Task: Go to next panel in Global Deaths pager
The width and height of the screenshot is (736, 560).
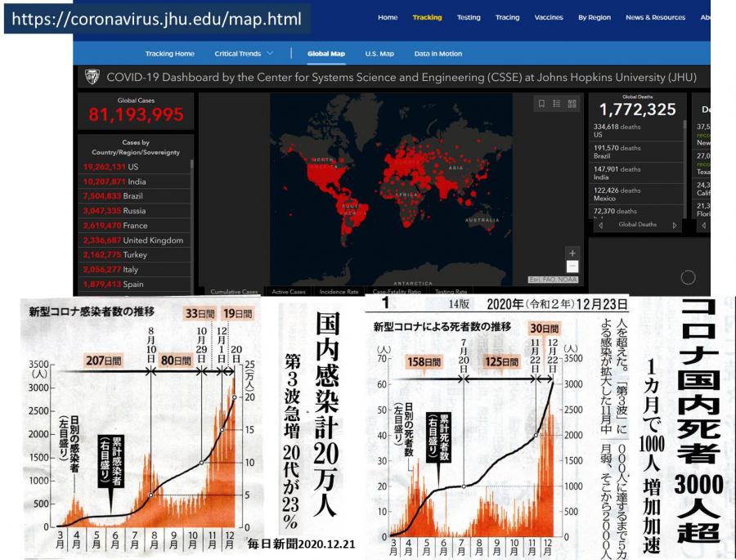Action: tap(675, 226)
